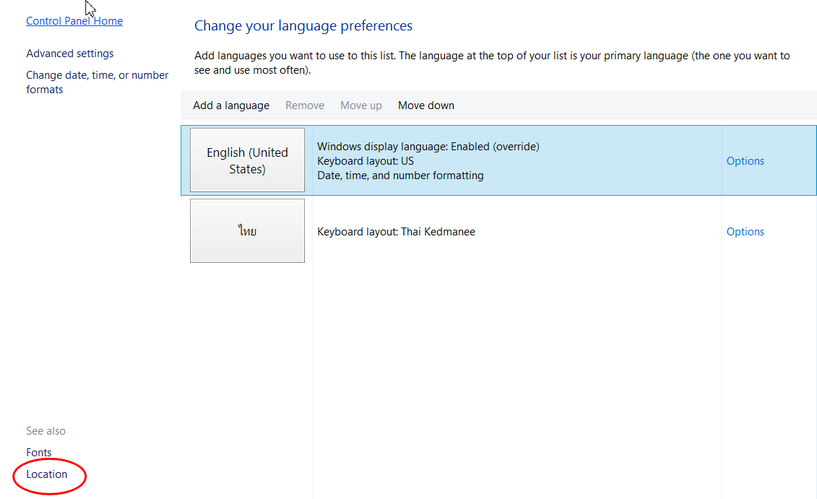Click Add a language in the toolbar
This screenshot has height=499, width=817.
(x=231, y=106)
